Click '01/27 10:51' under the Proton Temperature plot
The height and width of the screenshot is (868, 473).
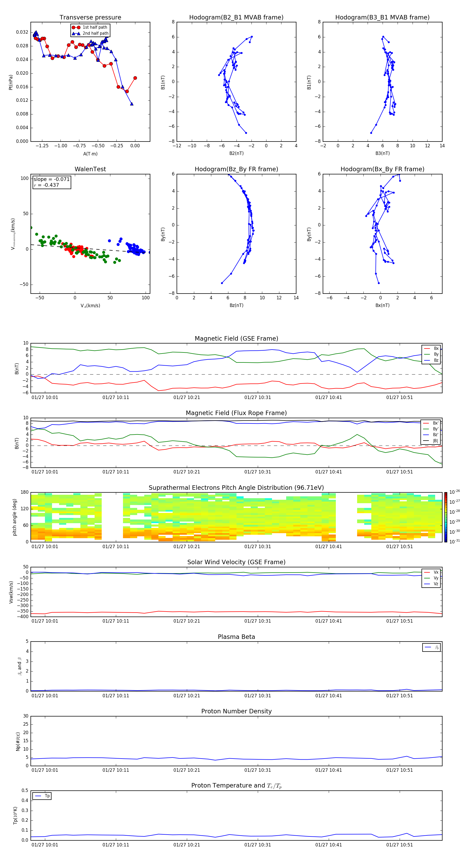coord(399,845)
